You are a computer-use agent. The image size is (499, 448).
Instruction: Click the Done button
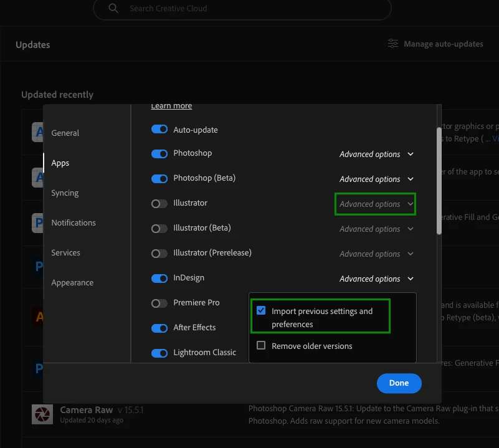[x=399, y=383]
